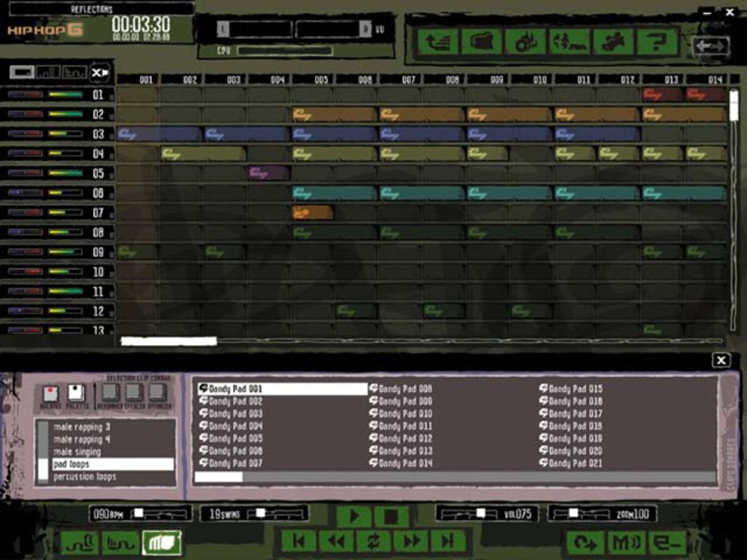Click the undo arrow icon in top toolbar
Image resolution: width=747 pixels, height=560 pixels.
coord(436,43)
